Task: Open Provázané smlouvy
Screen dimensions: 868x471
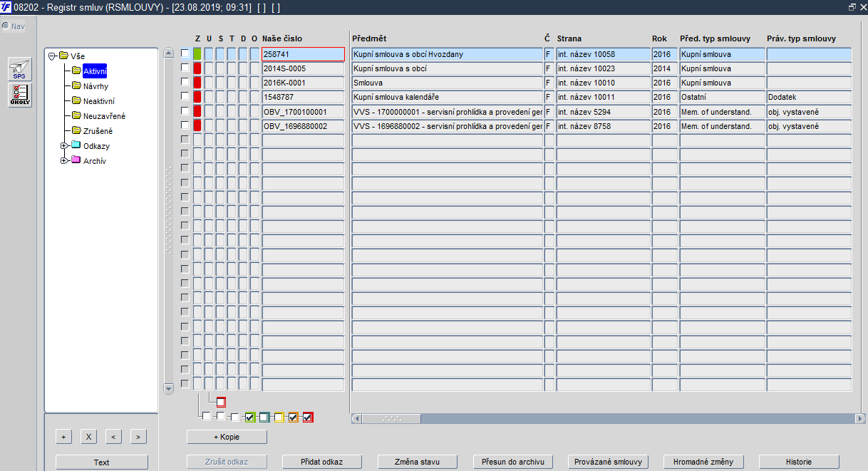Action: [609, 462]
